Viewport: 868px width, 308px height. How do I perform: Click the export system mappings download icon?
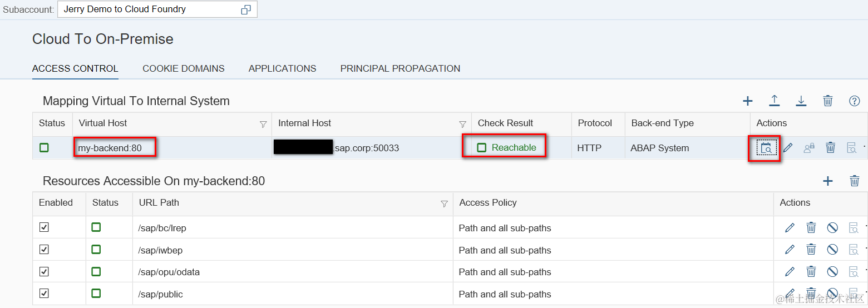pyautogui.click(x=801, y=101)
